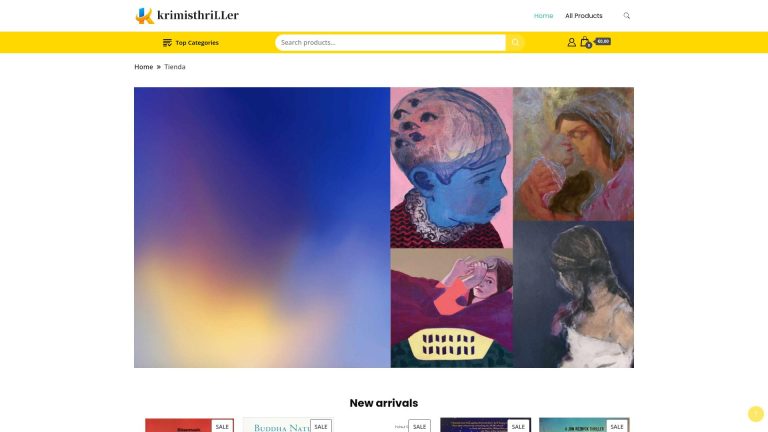Open the woman with headscarf painting

click(x=574, y=154)
